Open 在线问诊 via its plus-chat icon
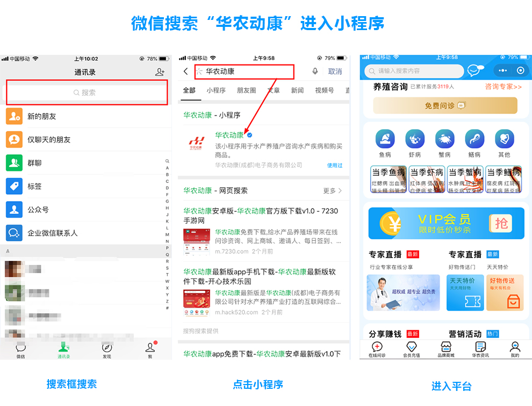Screen dimensions: 532x406 (x=377, y=346)
